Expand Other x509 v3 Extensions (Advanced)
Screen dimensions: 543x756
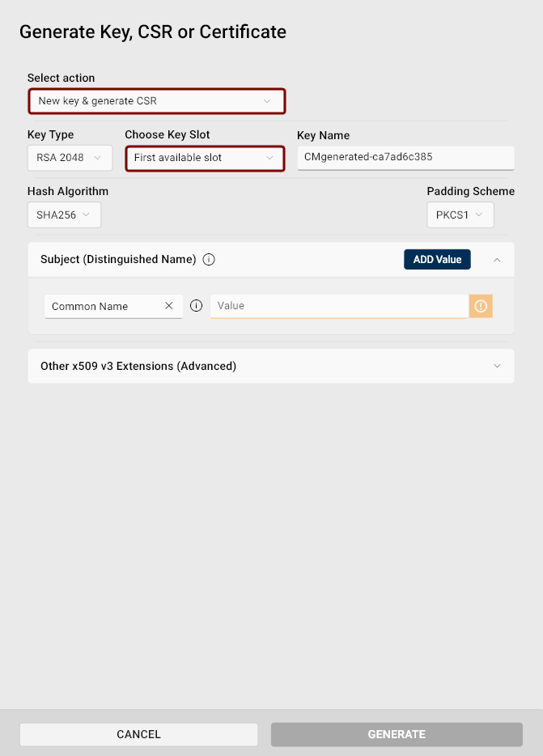[271, 366]
